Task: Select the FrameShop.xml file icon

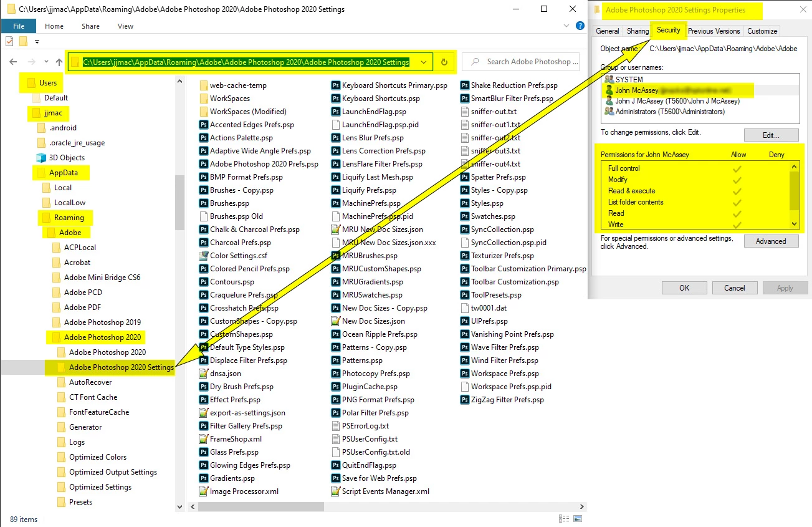Action: [203, 439]
